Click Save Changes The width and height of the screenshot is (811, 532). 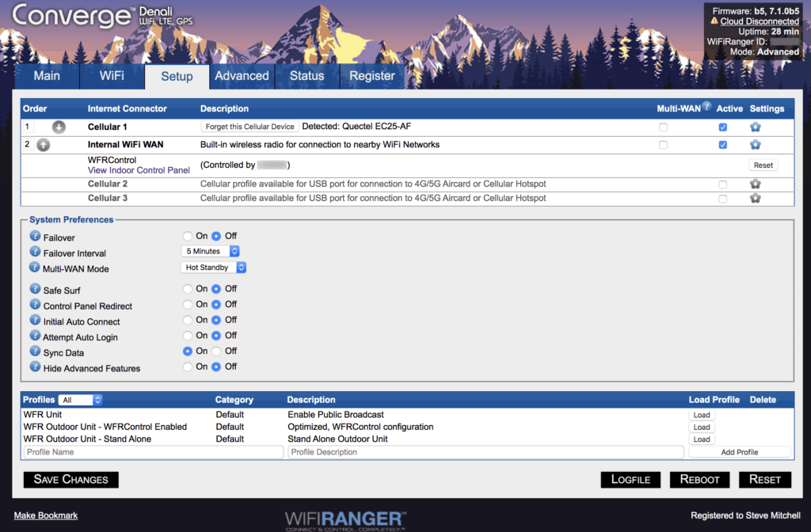(x=70, y=479)
